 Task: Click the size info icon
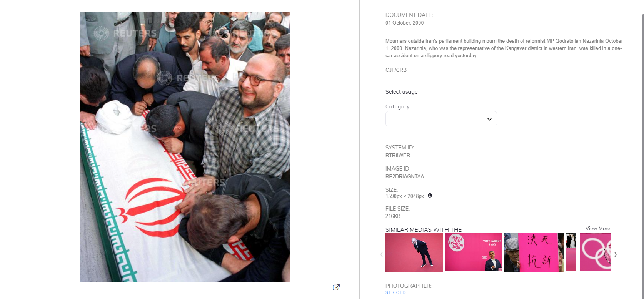(x=430, y=195)
